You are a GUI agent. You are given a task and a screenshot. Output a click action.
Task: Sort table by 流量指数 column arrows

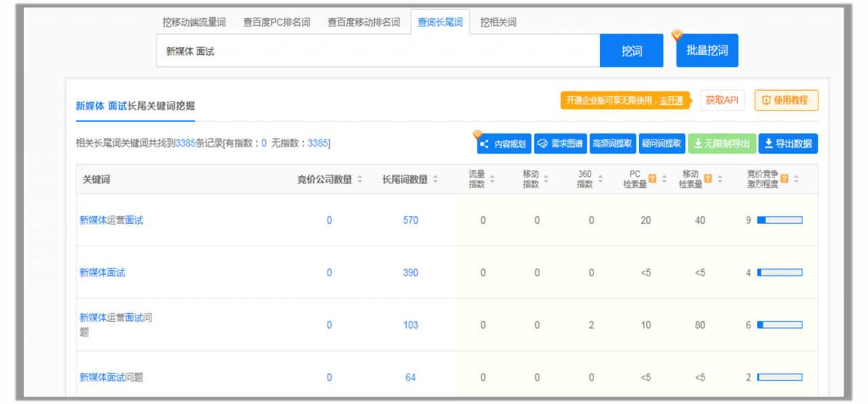[492, 180]
